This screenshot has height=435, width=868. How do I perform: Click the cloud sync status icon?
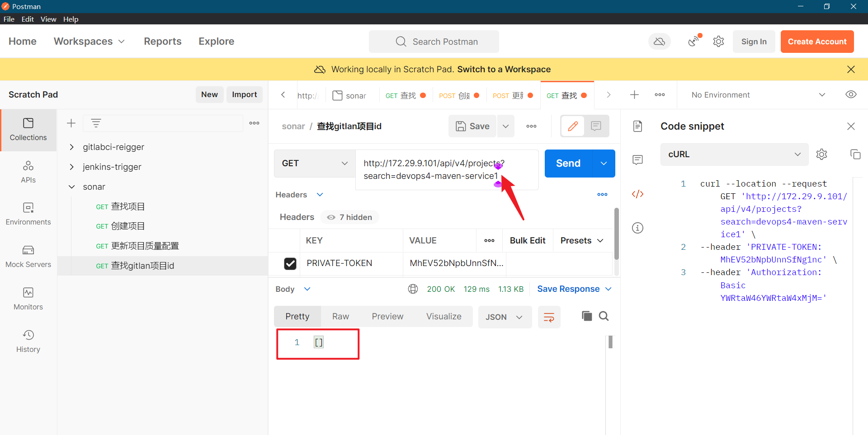pos(660,42)
